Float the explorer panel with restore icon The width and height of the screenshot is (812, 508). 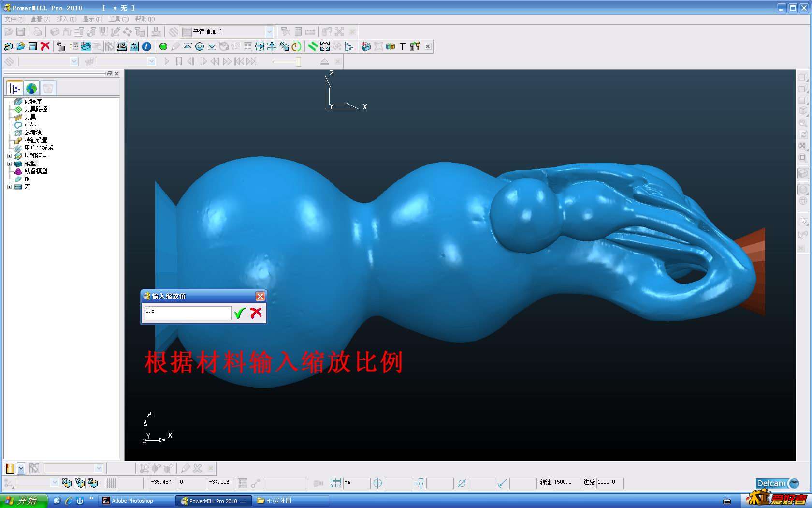(109, 74)
